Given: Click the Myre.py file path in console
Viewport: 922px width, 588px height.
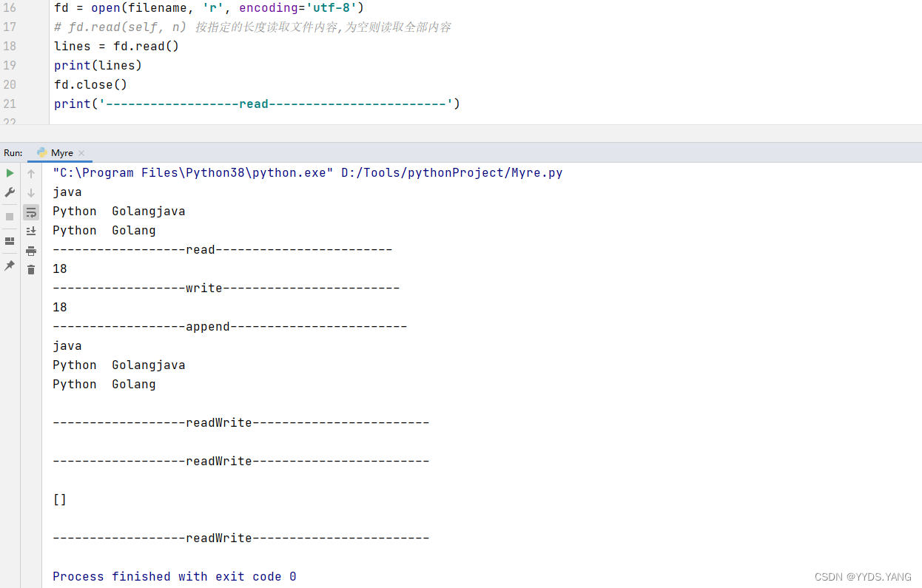Looking at the screenshot, I should click(451, 173).
